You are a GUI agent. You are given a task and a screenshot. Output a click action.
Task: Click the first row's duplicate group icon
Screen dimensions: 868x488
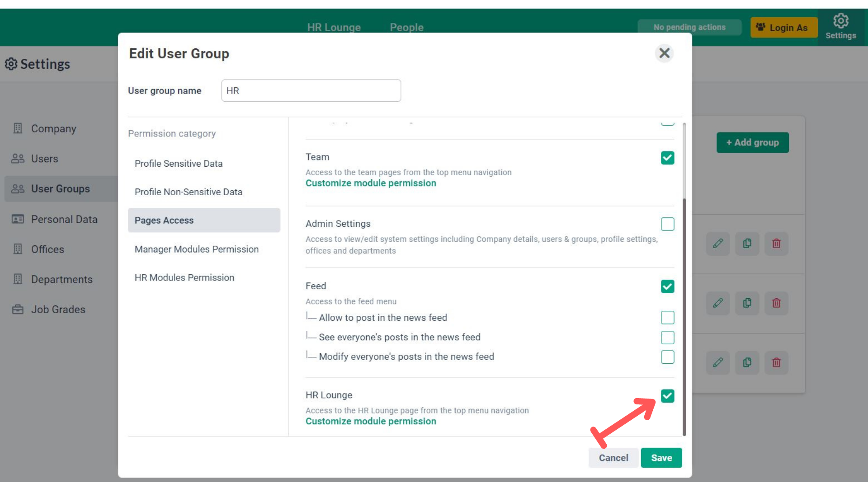(x=747, y=244)
